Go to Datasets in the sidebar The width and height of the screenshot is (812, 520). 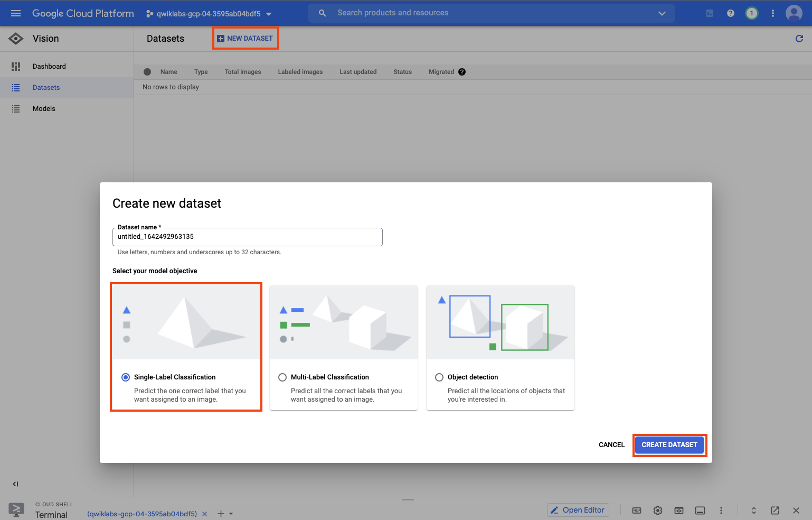click(x=67, y=88)
